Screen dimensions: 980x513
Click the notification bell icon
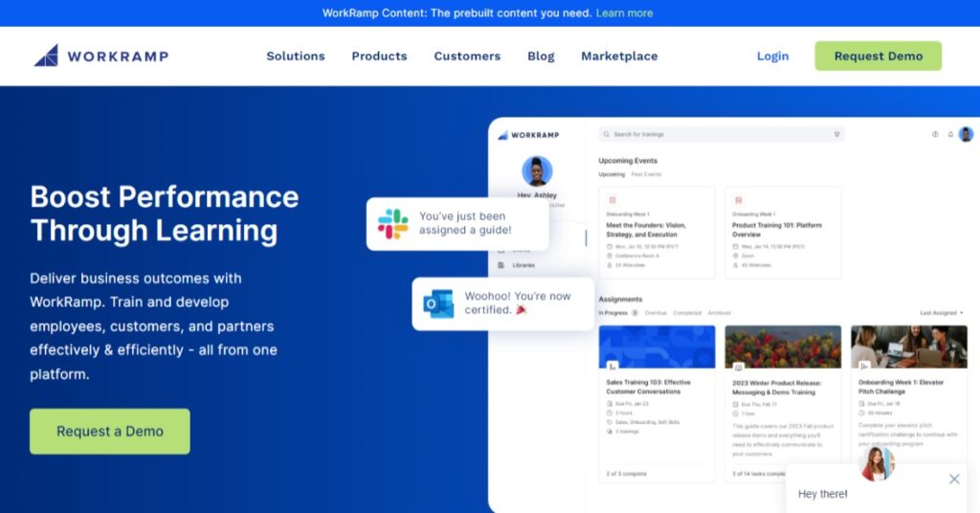pos(950,134)
